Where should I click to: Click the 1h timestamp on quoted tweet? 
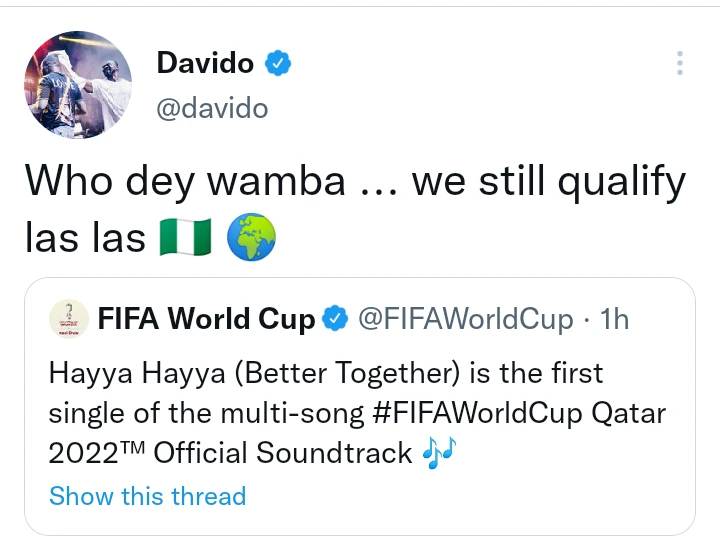[612, 320]
